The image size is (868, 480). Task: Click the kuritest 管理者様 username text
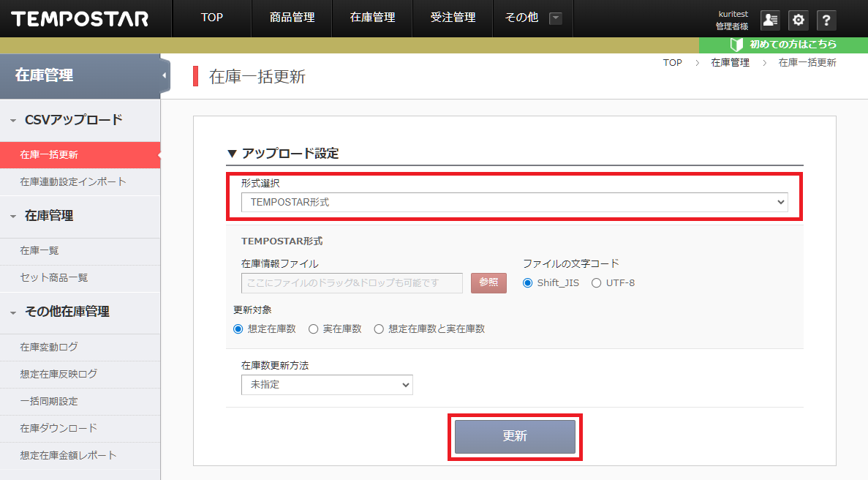[733, 20]
